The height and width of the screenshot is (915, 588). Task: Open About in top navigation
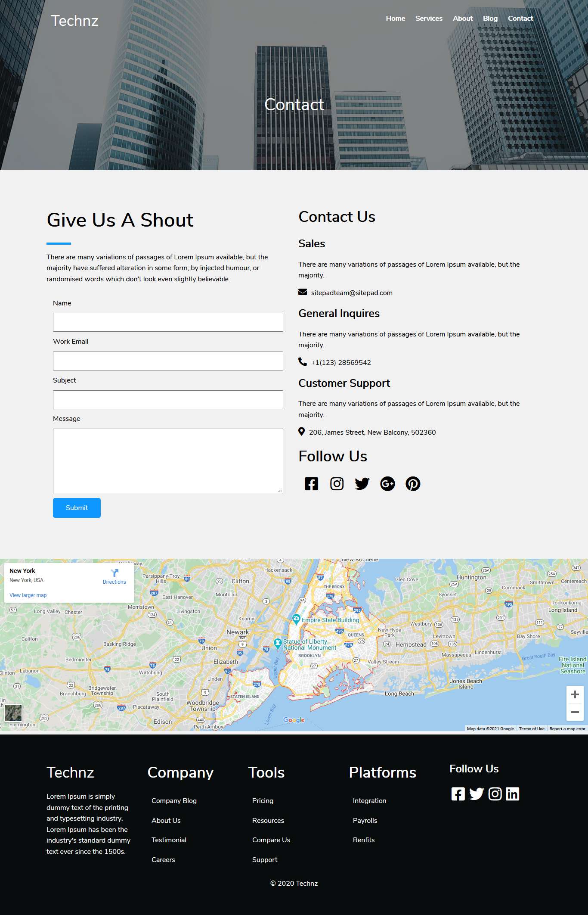tap(463, 19)
